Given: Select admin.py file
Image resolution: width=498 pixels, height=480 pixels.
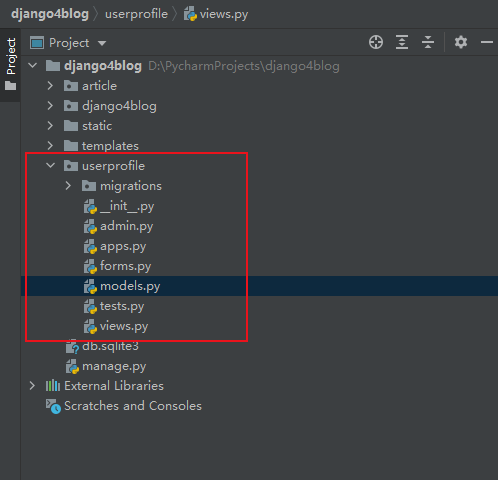Looking at the screenshot, I should (127, 226).
